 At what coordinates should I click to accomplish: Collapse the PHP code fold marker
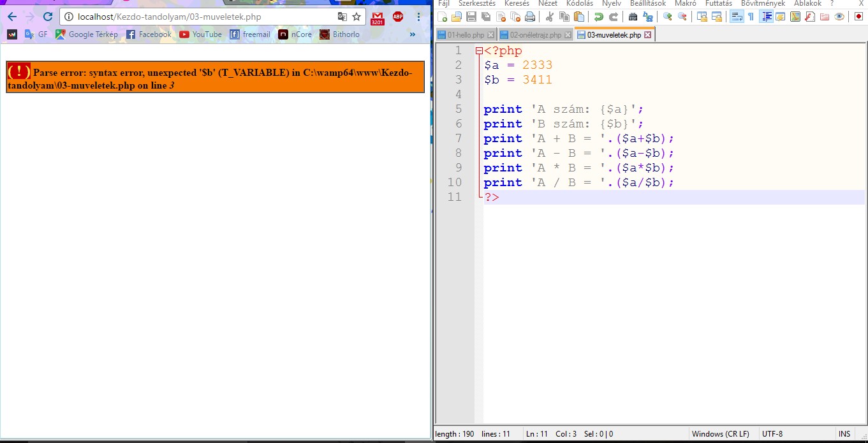[x=479, y=50]
